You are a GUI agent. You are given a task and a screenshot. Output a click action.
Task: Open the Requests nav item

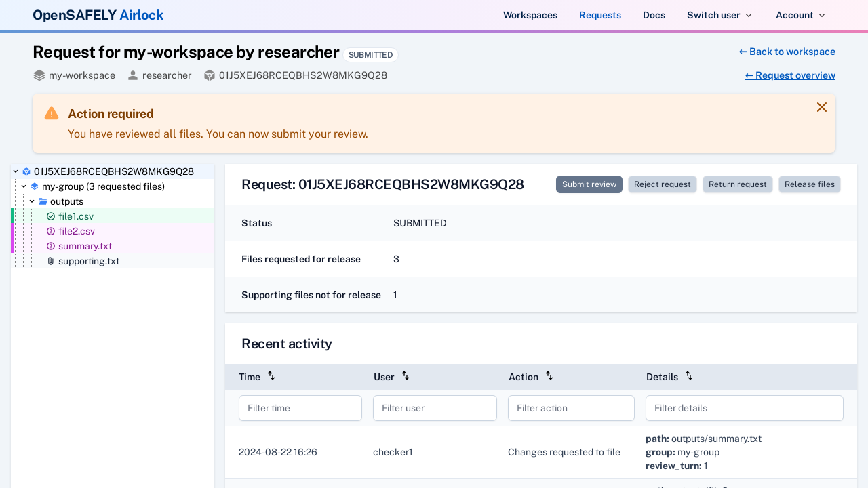600,15
